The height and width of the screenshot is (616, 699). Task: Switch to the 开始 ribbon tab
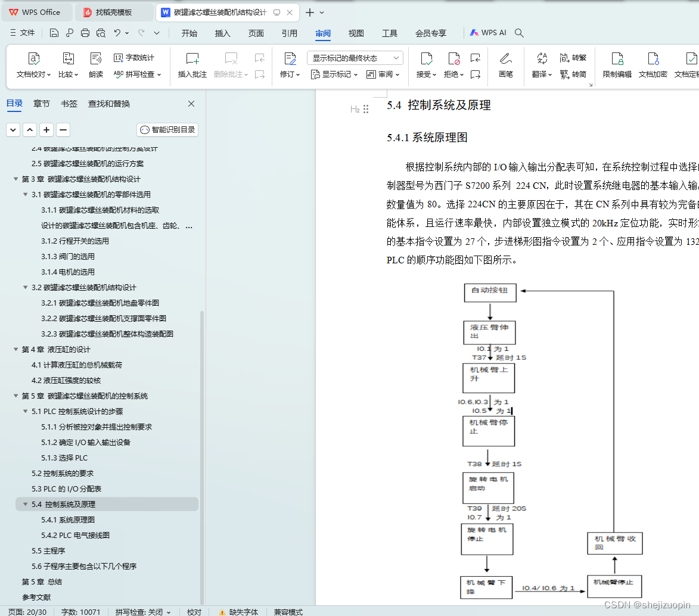(189, 33)
